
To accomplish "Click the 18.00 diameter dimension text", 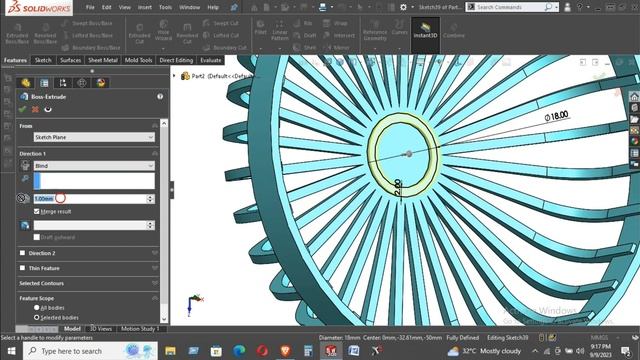I will (556, 116).
